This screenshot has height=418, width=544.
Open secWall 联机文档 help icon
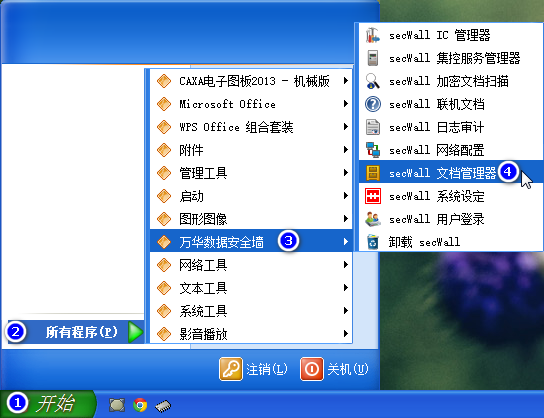point(373,104)
